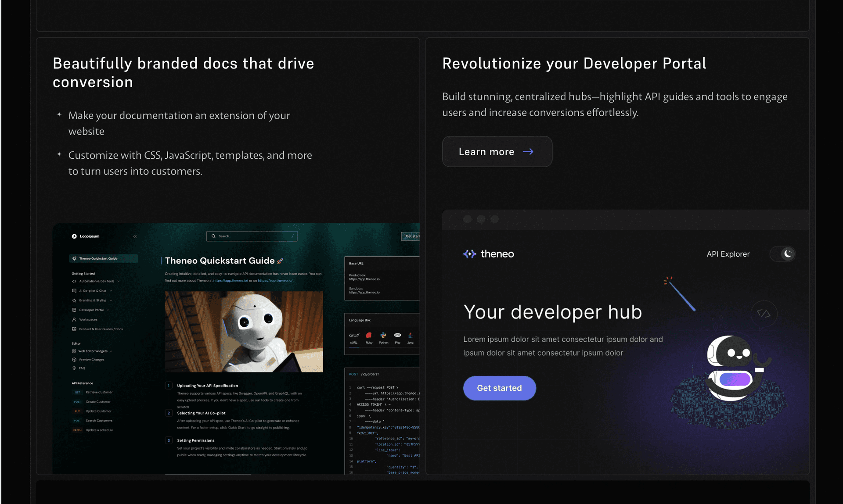
Task: Select POST Create Customer endpoint
Action: pyautogui.click(x=92, y=402)
